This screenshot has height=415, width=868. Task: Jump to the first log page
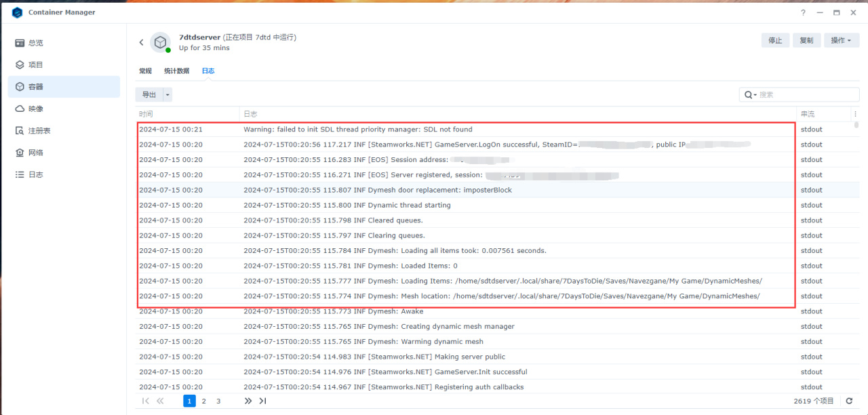tap(146, 401)
